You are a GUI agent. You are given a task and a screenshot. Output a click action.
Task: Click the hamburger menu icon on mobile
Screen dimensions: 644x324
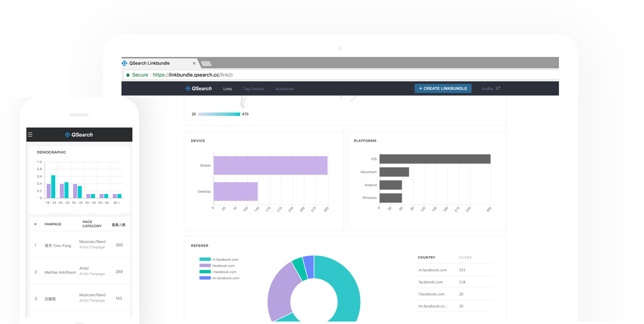[30, 135]
